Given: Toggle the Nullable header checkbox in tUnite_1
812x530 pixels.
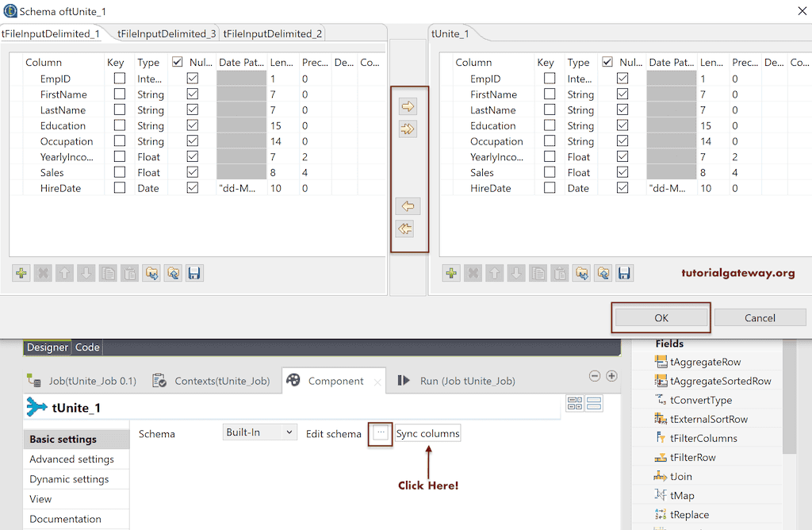Looking at the screenshot, I should pos(607,62).
